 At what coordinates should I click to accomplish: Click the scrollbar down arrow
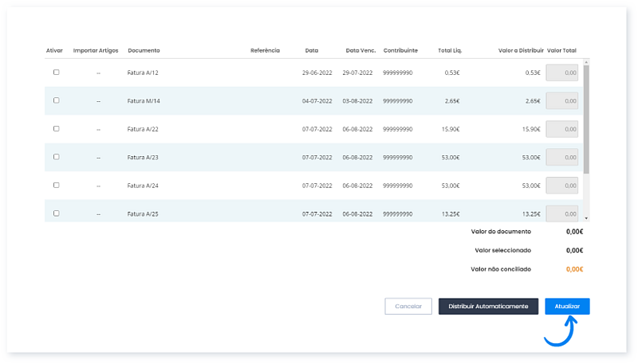pyautogui.click(x=586, y=217)
